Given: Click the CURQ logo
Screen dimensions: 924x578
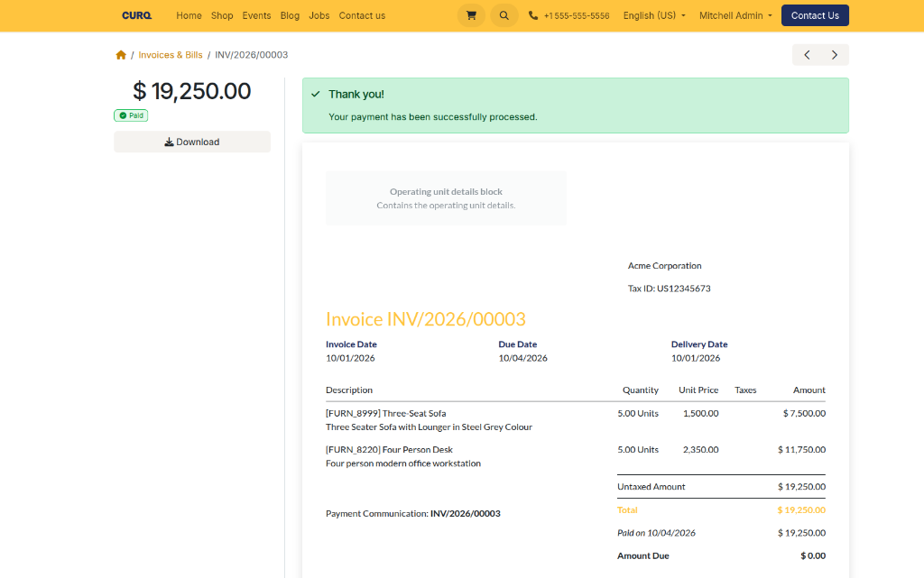Looking at the screenshot, I should [x=137, y=15].
